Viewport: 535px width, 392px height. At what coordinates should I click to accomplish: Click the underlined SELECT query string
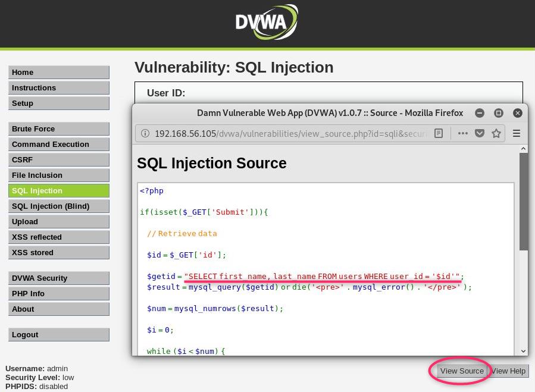pyautogui.click(x=322, y=277)
